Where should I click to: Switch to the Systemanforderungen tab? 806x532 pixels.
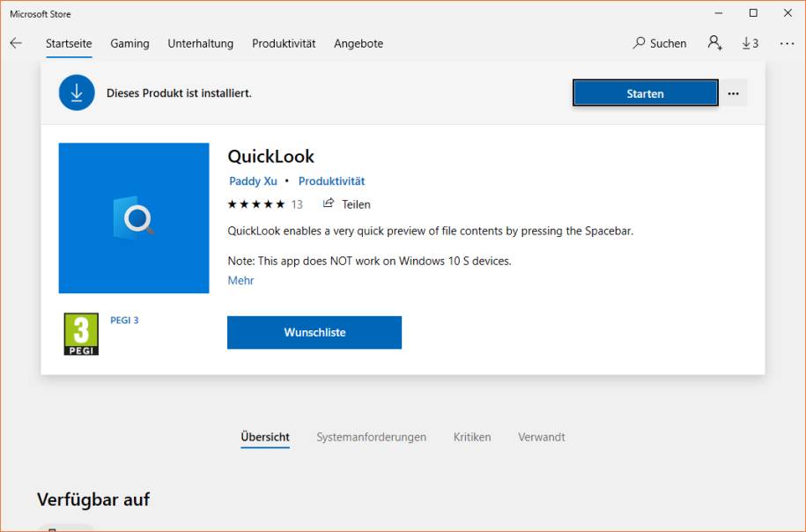pos(371,437)
